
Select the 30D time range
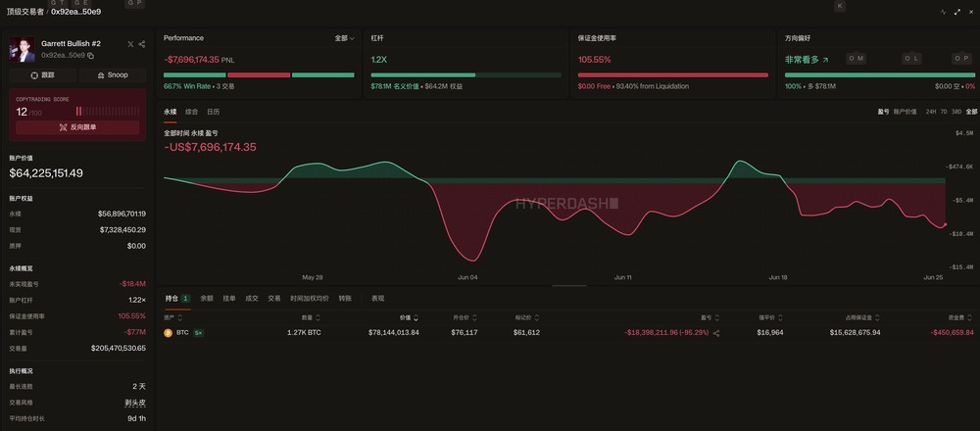click(x=956, y=112)
